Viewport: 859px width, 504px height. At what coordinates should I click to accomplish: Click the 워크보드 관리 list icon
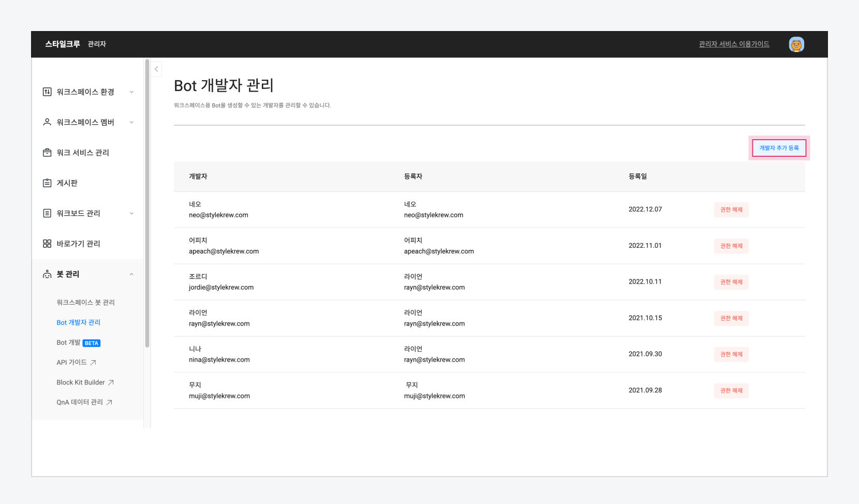coord(47,213)
